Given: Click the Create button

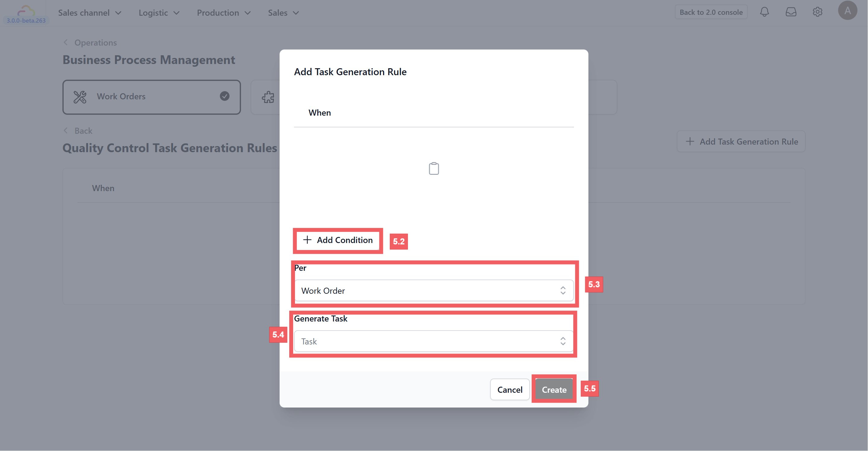Looking at the screenshot, I should (554, 389).
